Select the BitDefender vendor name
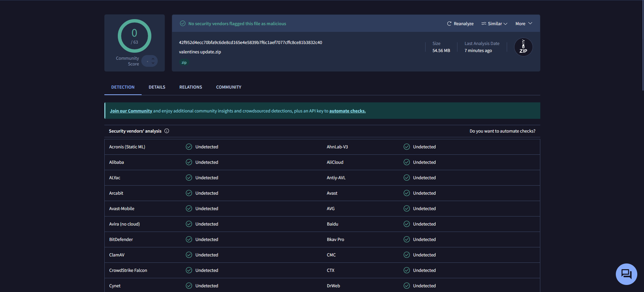Viewport: 644px width, 292px height. [121, 240]
